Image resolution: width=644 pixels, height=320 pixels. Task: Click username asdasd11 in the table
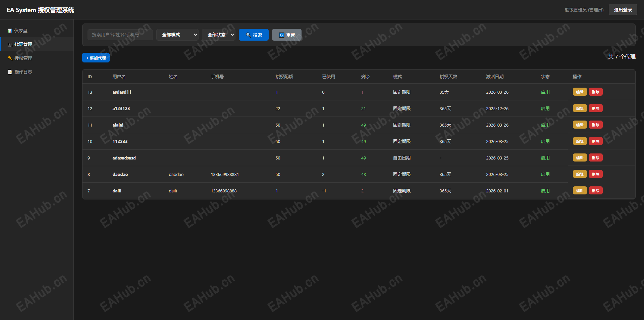pyautogui.click(x=122, y=92)
